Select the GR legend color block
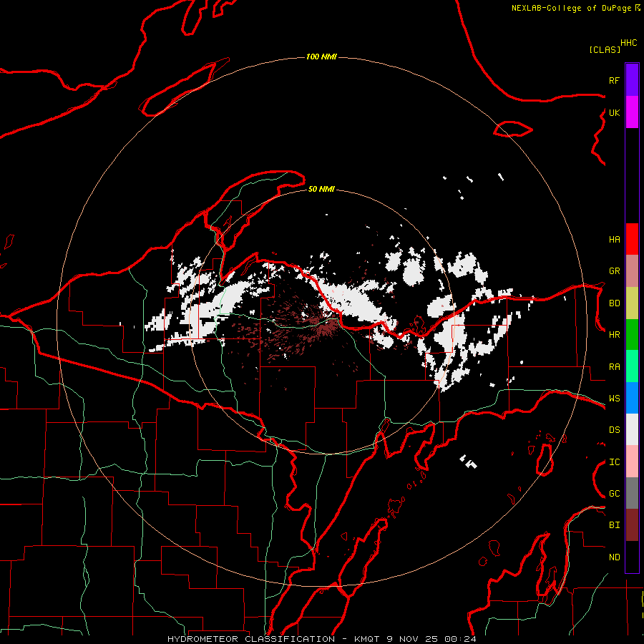 pos(632,271)
